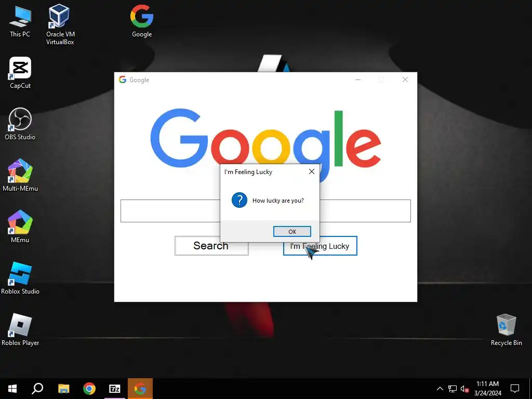Select the Oracle VM VirtualBox shortcut
532x399 pixels.
60,24
